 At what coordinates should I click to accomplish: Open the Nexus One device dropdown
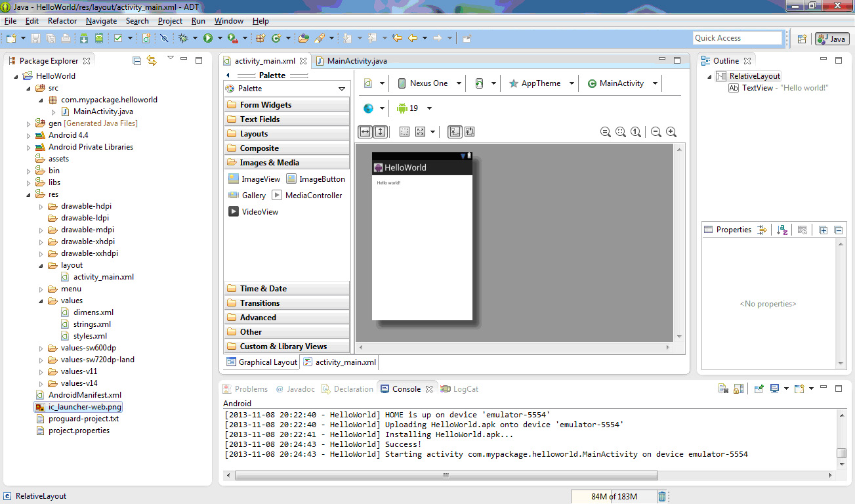tap(430, 83)
